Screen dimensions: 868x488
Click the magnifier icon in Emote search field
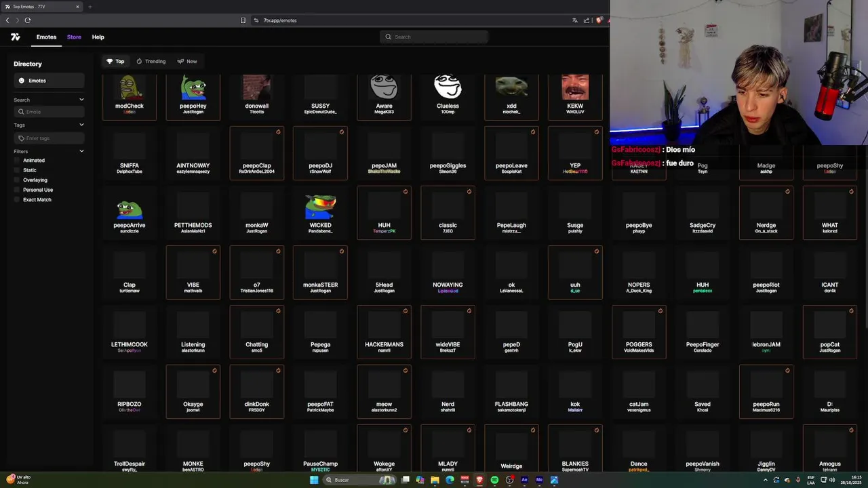click(x=22, y=112)
